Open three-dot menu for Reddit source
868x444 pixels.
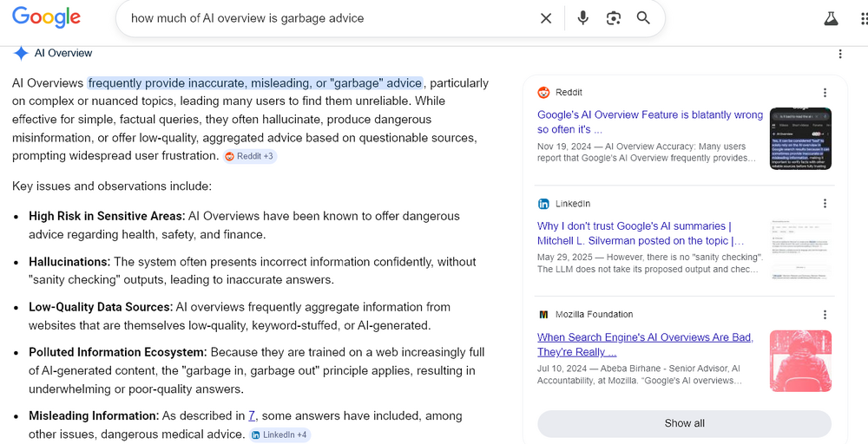(x=825, y=92)
